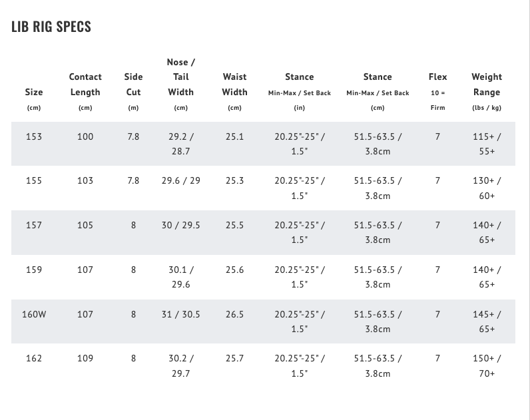Click the 160W size row label
This screenshot has width=530, height=420.
[x=34, y=314]
